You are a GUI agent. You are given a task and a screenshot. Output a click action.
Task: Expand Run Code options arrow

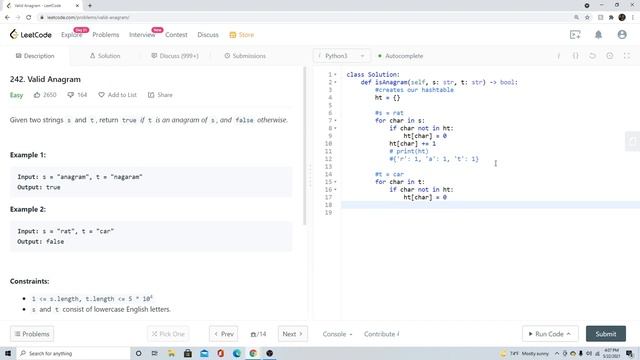(569, 334)
